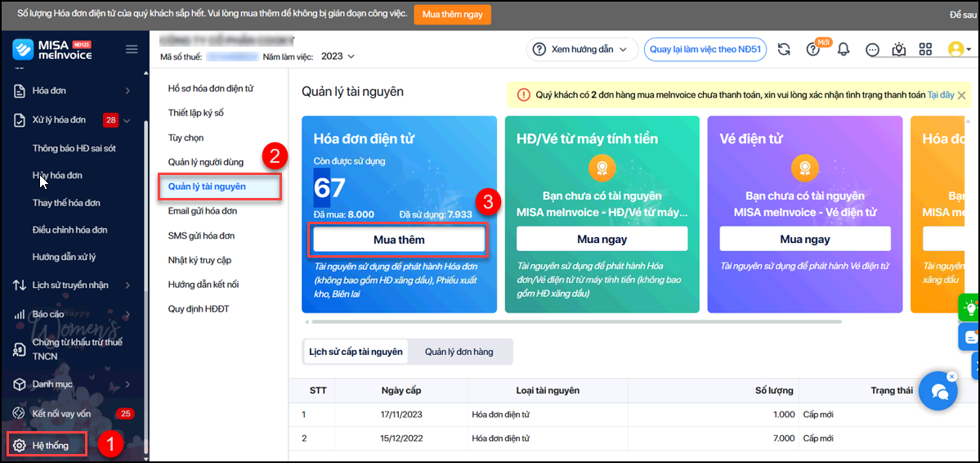Open the Xem hướng dẫn dropdown
980x463 pixels.
coord(581,49)
